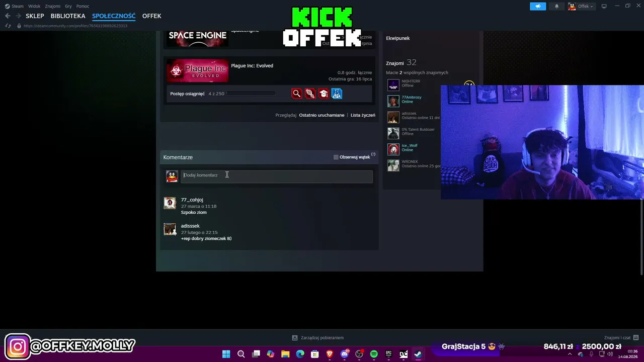Open friend 0% Talent Buldozer's profile
Image resolution: width=644 pixels, height=362 pixels.
(x=418, y=129)
